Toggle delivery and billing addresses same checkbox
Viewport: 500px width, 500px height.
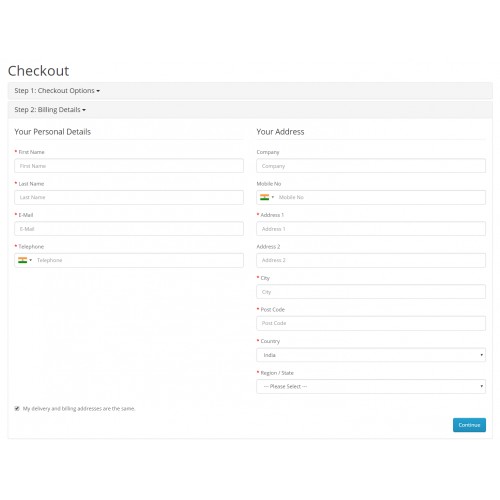[x=17, y=408]
